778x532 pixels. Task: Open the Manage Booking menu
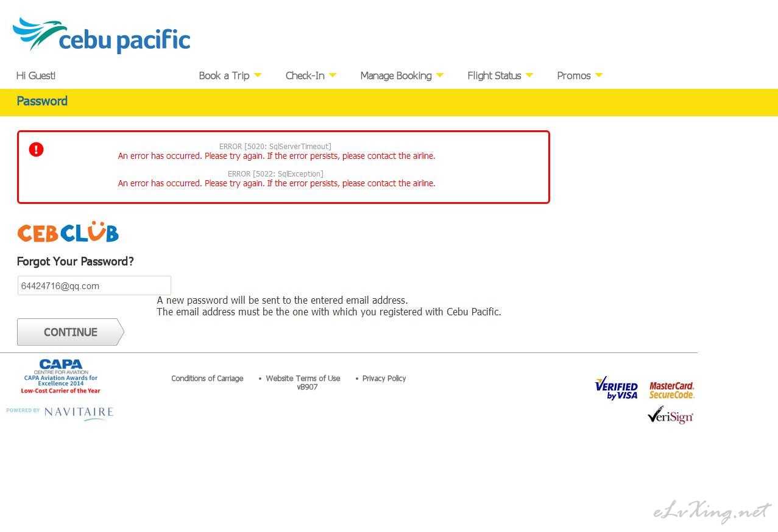396,75
